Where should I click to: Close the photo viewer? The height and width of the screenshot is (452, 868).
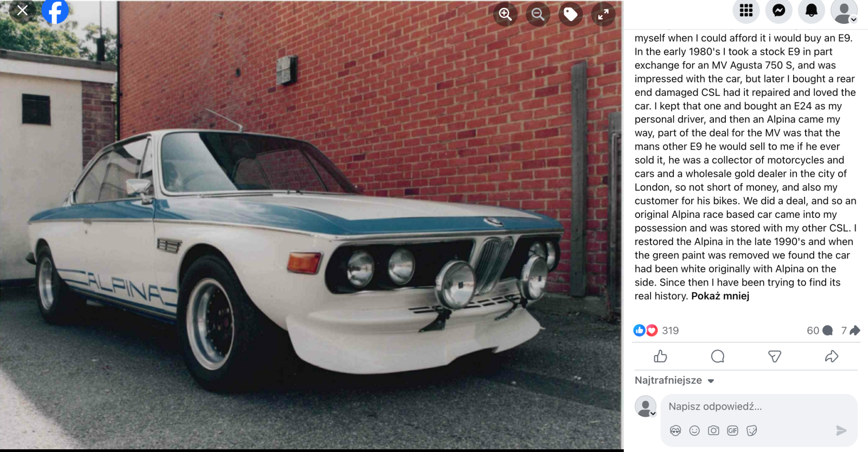pos(22,10)
